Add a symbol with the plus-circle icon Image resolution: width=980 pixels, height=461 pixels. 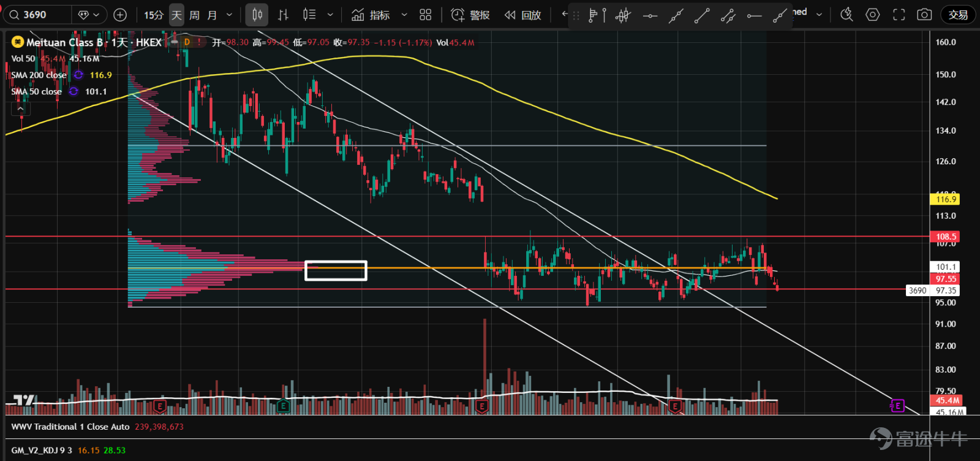[121, 15]
